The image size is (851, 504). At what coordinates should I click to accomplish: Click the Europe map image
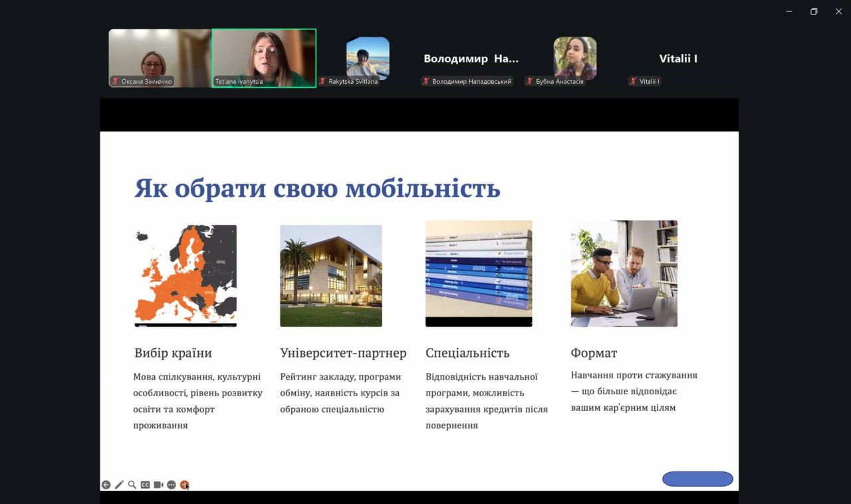pyautogui.click(x=185, y=275)
